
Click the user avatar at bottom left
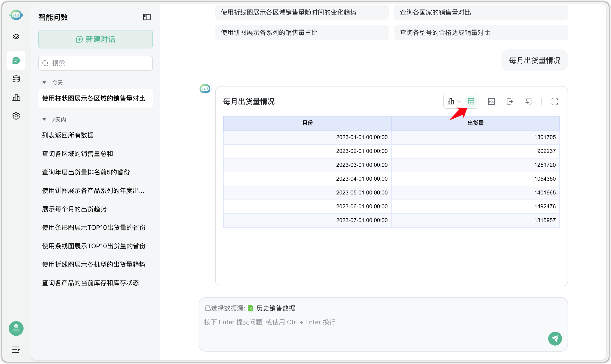tap(16, 328)
